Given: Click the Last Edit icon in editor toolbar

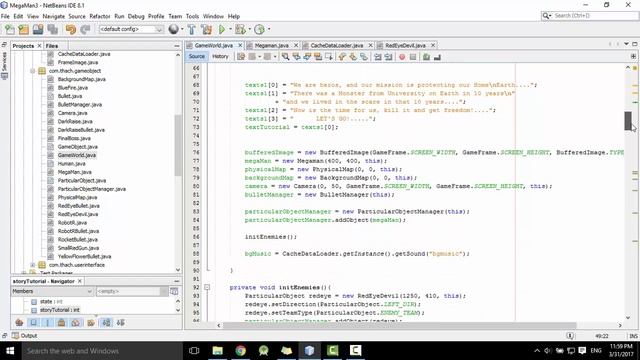Looking at the screenshot, I should click(241, 57).
